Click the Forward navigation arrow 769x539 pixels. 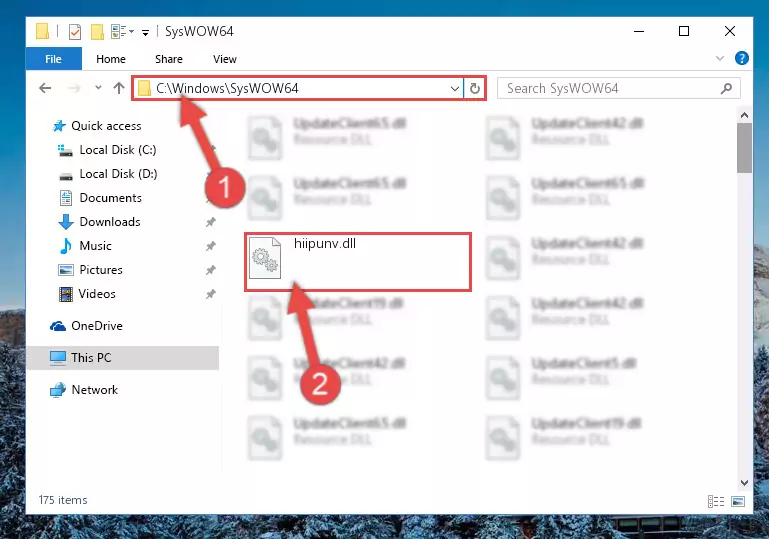74,88
